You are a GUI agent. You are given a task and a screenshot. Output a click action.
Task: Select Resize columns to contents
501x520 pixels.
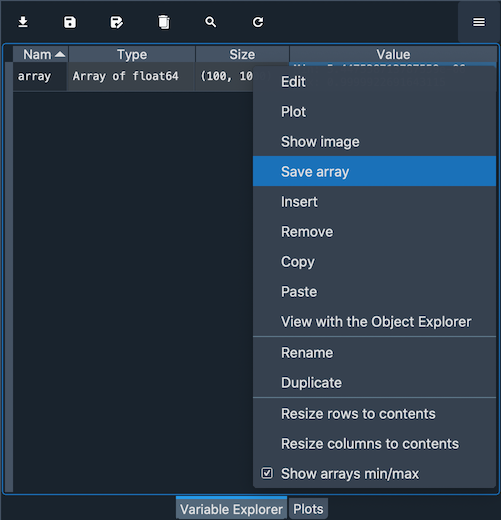click(374, 444)
